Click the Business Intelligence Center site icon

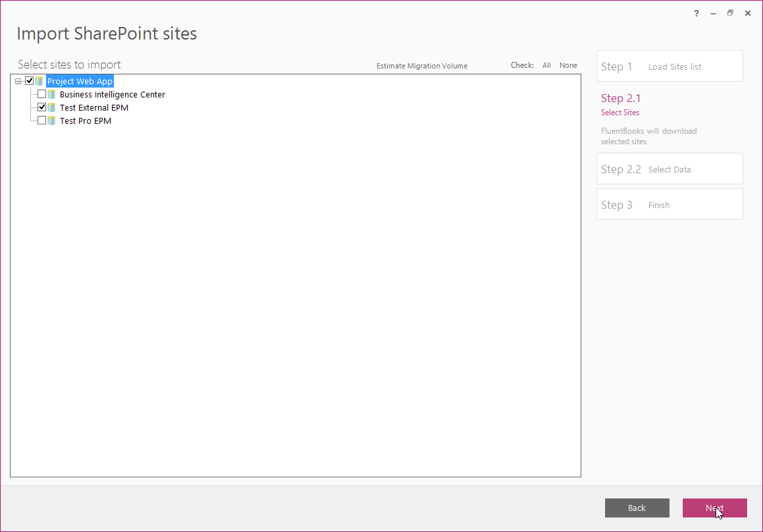click(51, 94)
